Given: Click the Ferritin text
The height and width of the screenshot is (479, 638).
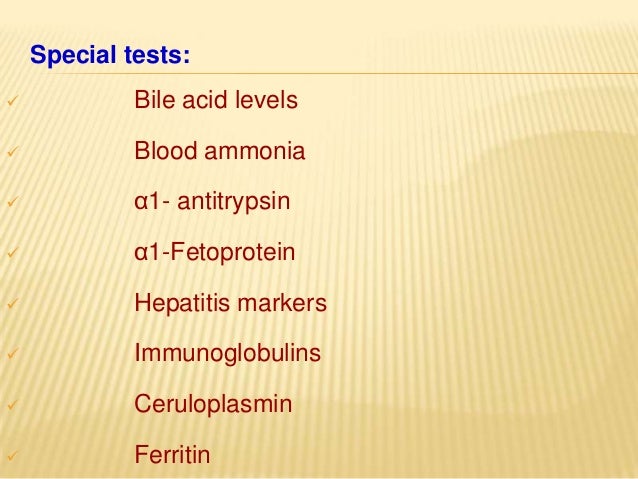Looking at the screenshot, I should coord(172,455).
